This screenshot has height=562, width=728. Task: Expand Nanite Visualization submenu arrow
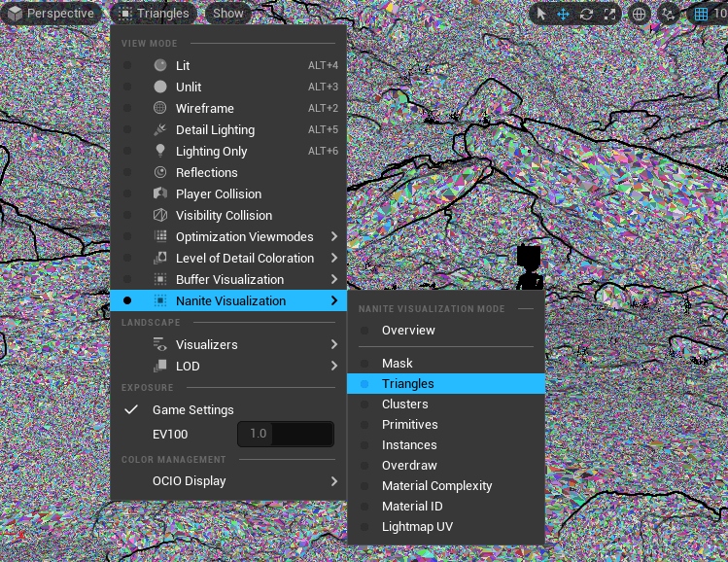tap(333, 300)
